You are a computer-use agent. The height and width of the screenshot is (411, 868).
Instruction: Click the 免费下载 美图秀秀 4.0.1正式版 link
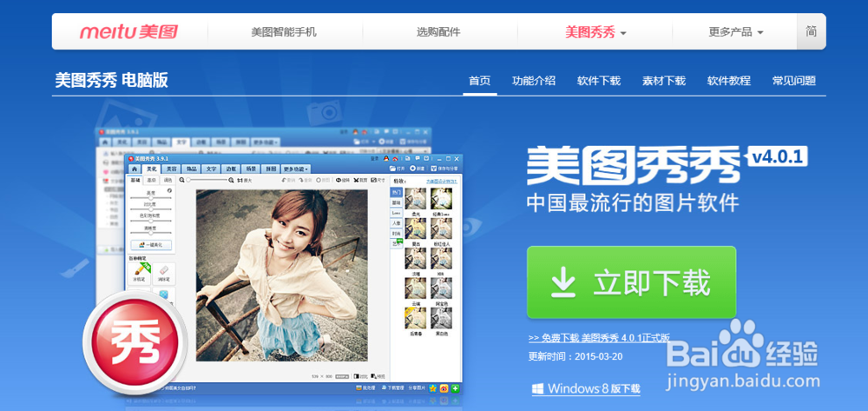(x=600, y=337)
